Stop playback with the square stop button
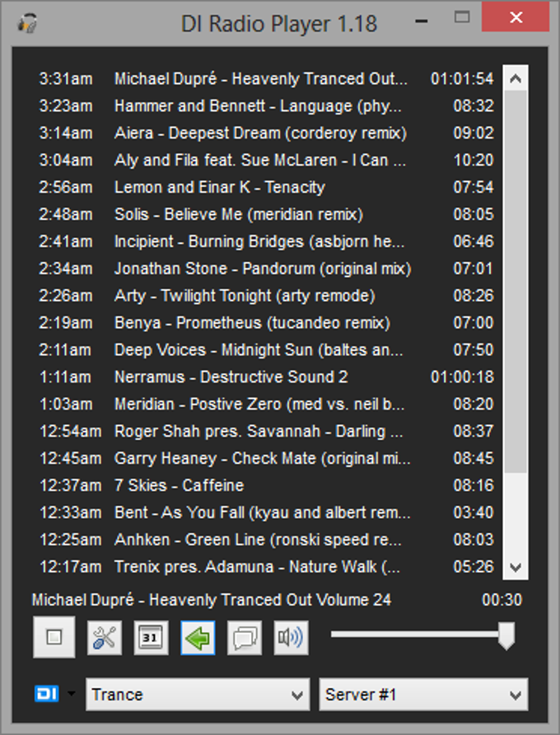Image resolution: width=560 pixels, height=735 pixels. (54, 637)
